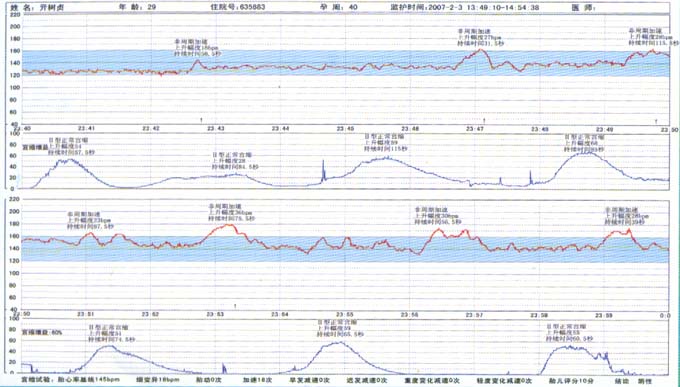Image resolution: width=680 pixels, height=387 pixels.
Task: Click the fetal heart baseline 145bpm summary
Action: click(88, 380)
